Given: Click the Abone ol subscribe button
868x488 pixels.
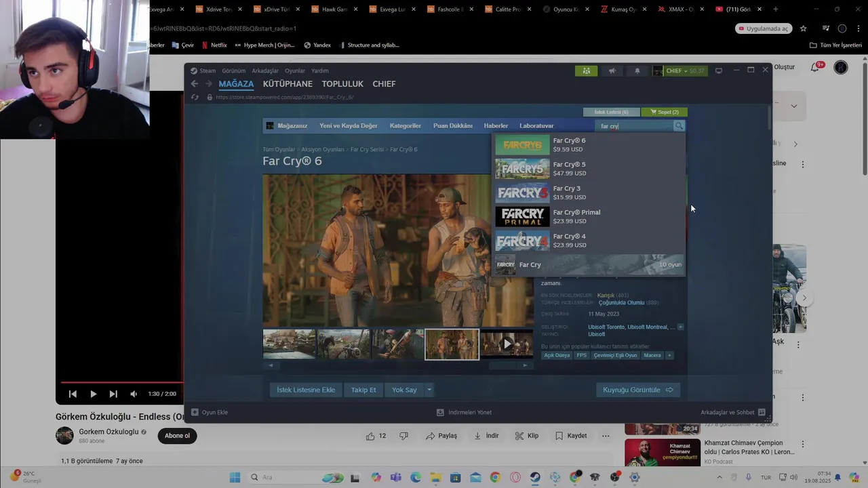Looking at the screenshot, I should tap(177, 436).
